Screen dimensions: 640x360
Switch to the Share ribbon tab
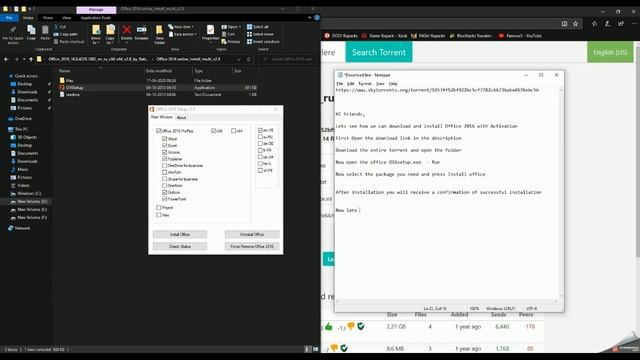coord(48,18)
